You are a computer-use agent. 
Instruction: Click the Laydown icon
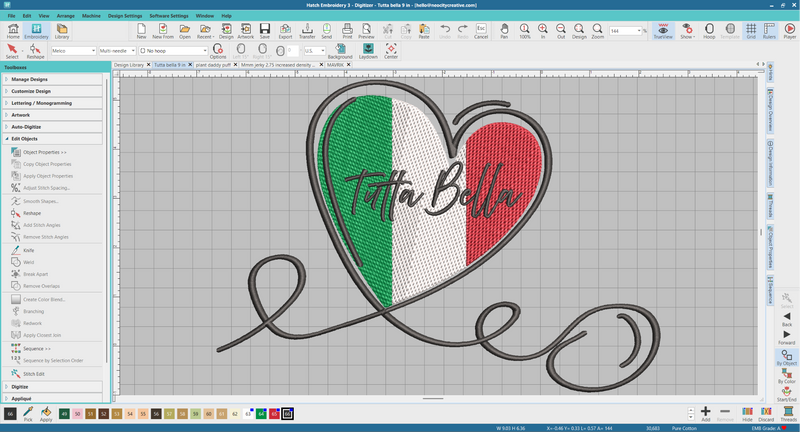(368, 51)
